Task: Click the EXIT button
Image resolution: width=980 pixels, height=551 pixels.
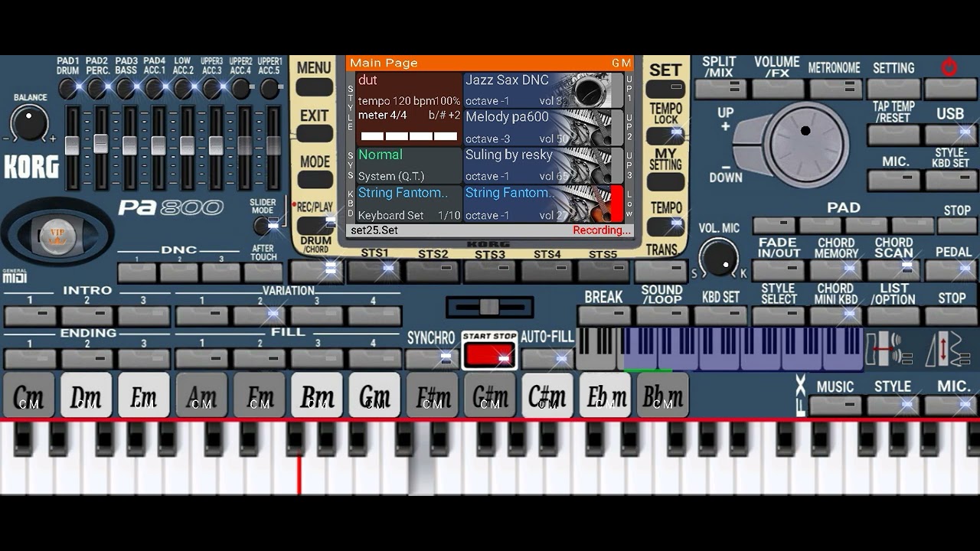Action: (314, 134)
